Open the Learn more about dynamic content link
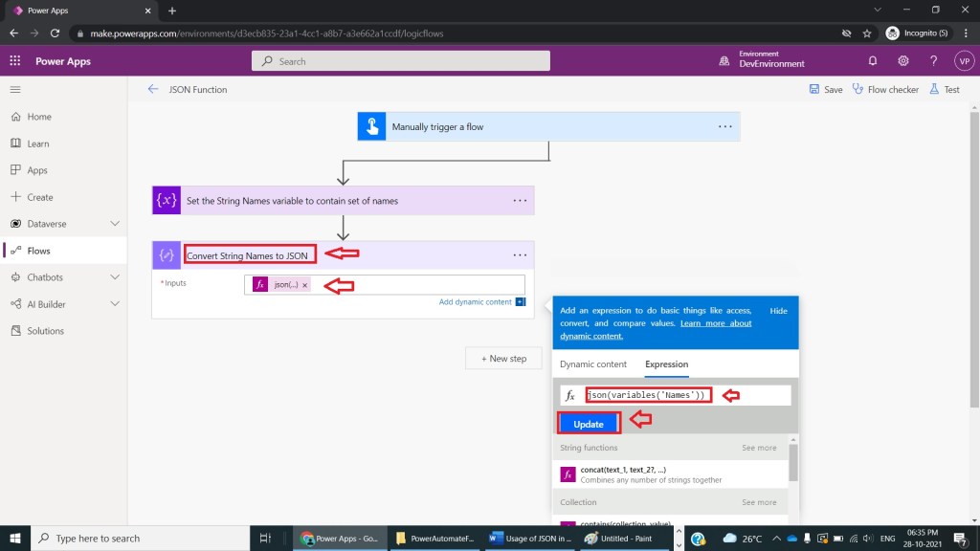 point(715,323)
